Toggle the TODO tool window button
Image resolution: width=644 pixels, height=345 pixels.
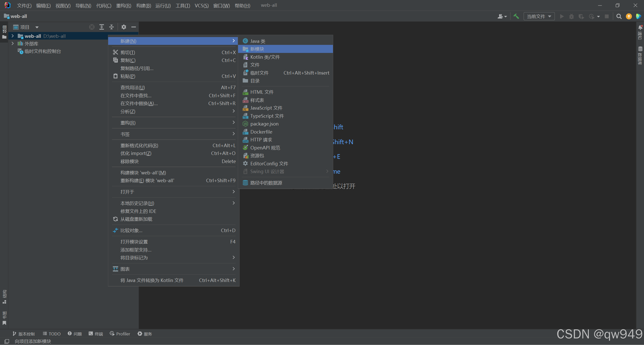[x=52, y=334]
